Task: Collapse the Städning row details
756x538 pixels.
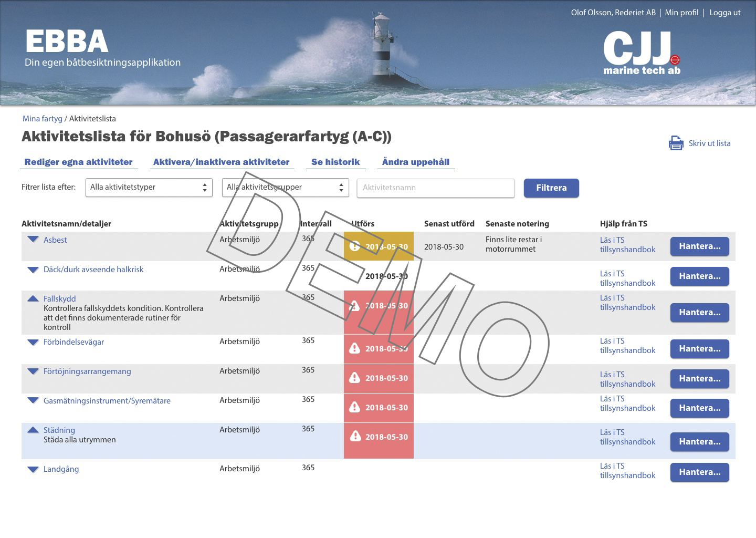Action: pyautogui.click(x=33, y=430)
